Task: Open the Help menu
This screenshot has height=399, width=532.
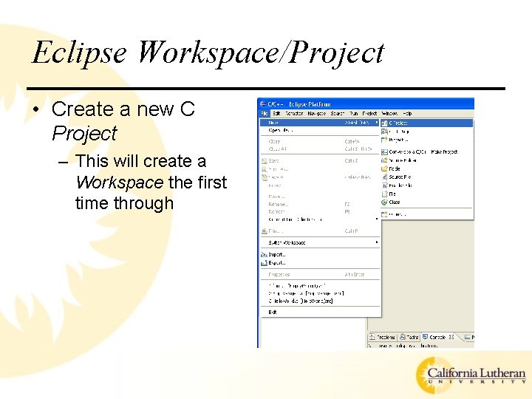Action: (407, 113)
